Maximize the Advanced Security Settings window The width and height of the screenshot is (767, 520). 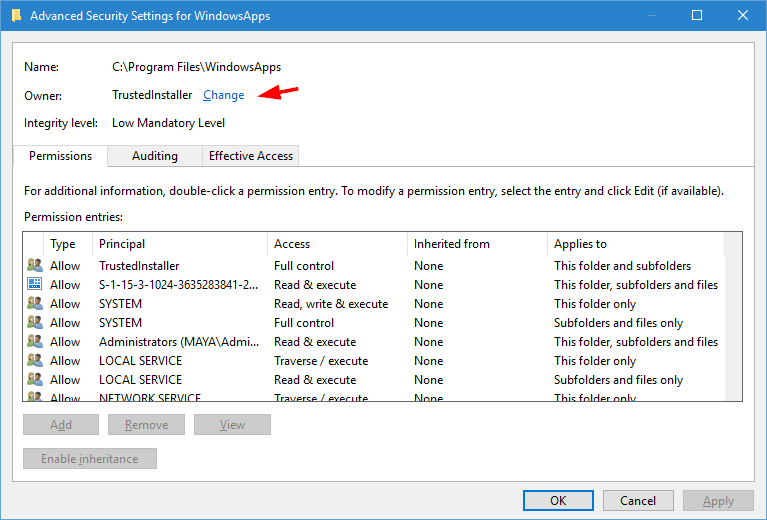[x=697, y=15]
